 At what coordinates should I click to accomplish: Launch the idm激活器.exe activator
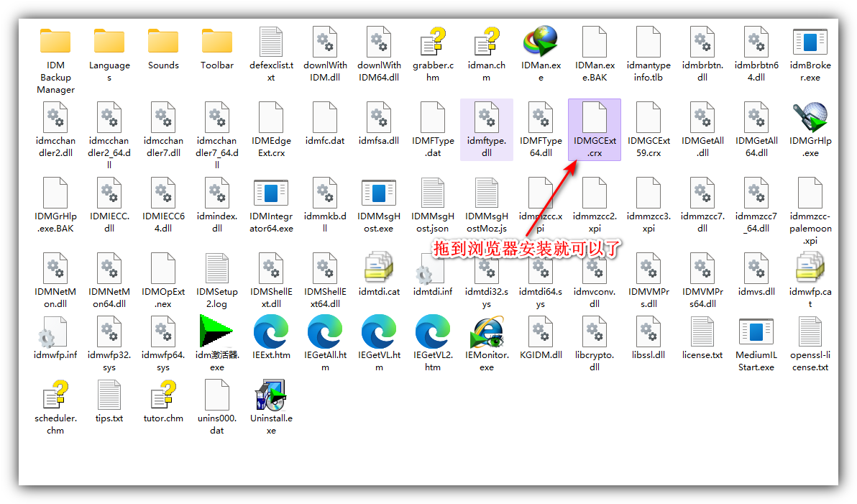[217, 331]
